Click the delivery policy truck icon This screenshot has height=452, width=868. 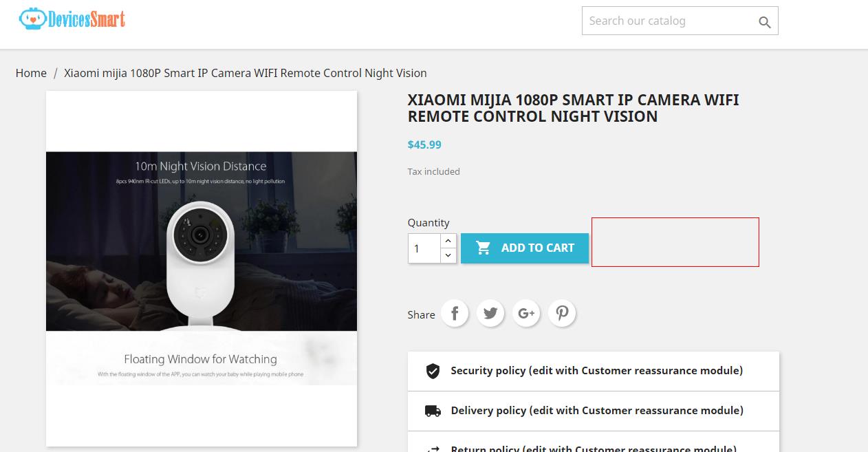433,411
